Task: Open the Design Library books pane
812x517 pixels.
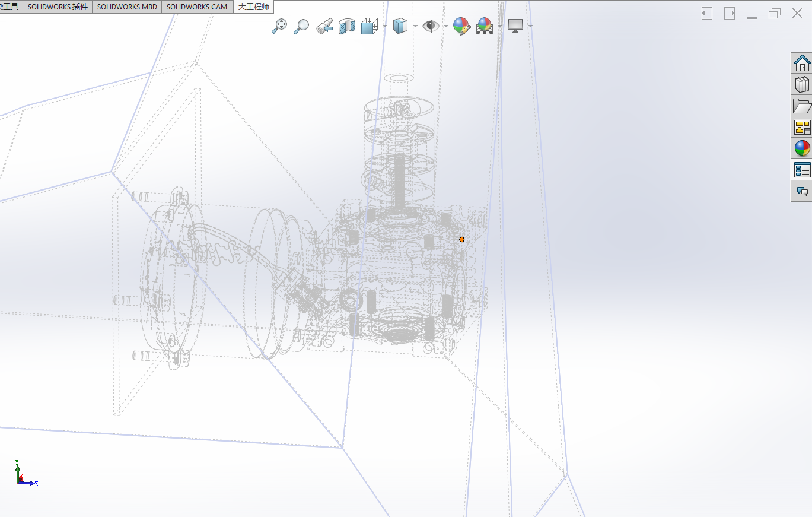Action: coord(802,84)
